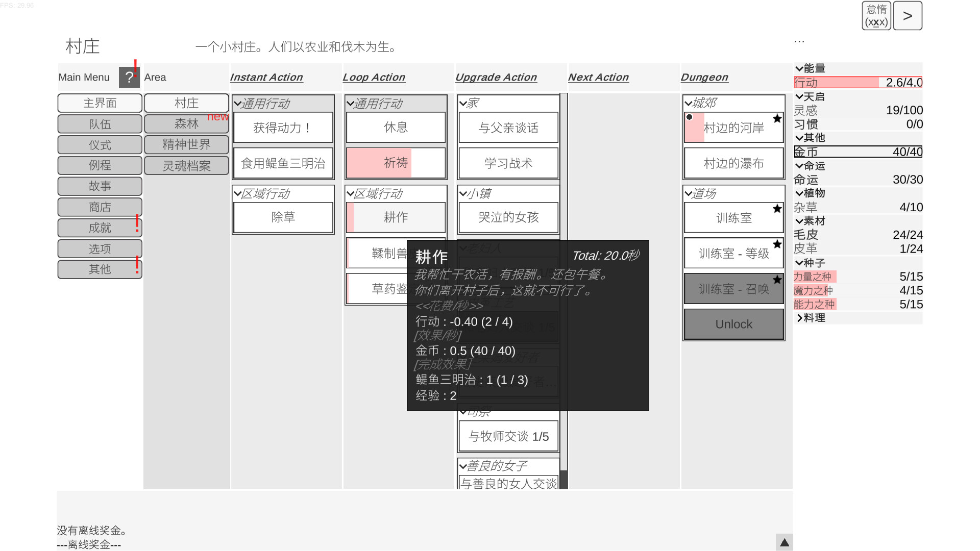
Task: Click the 怠惰(xxx) indicator top right
Action: click(x=876, y=15)
